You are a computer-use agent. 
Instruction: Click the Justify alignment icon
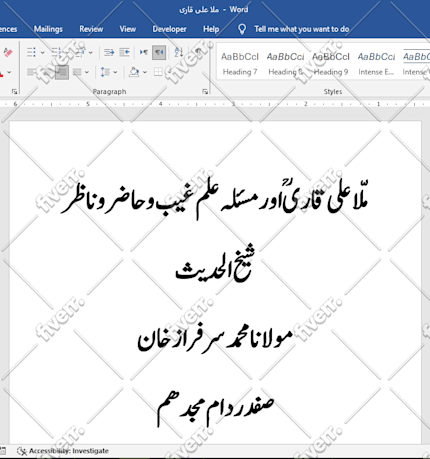(77, 72)
